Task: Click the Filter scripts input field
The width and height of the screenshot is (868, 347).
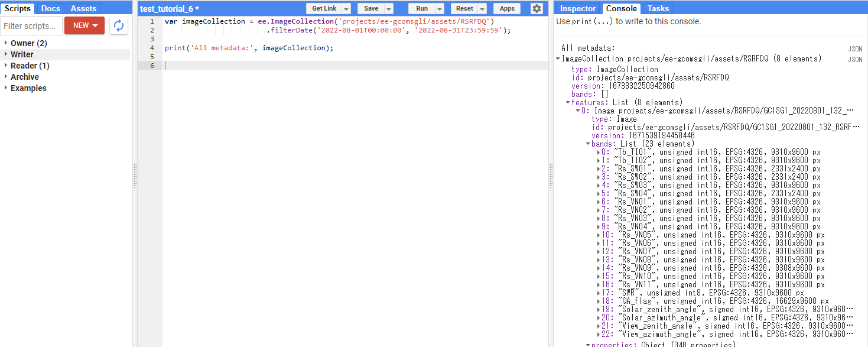Action: coord(32,26)
